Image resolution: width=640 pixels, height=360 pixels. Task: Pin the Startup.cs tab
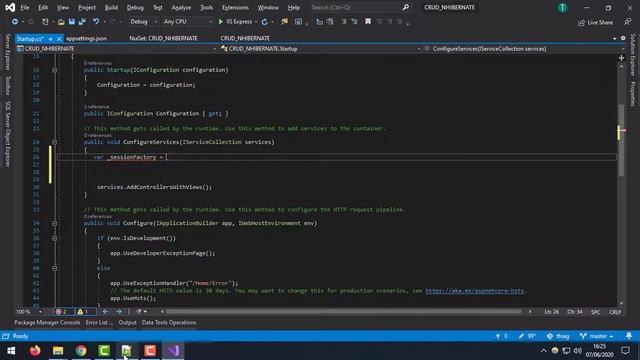51,39
